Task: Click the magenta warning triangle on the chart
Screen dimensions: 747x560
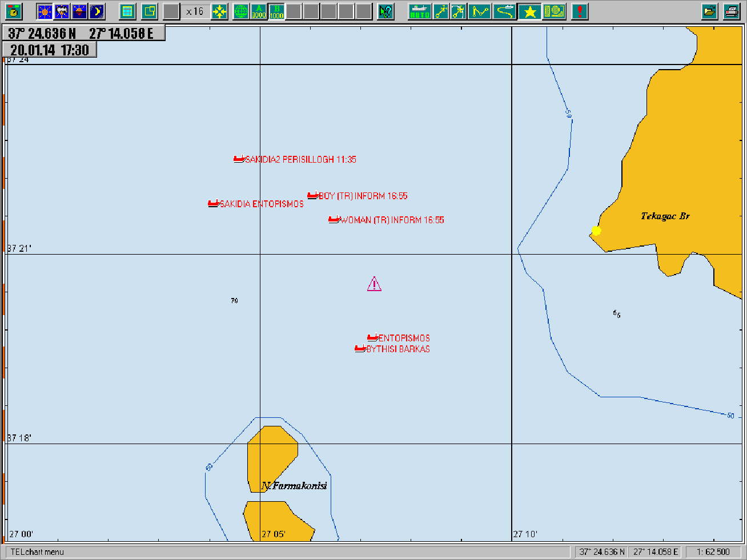Action: (x=374, y=284)
